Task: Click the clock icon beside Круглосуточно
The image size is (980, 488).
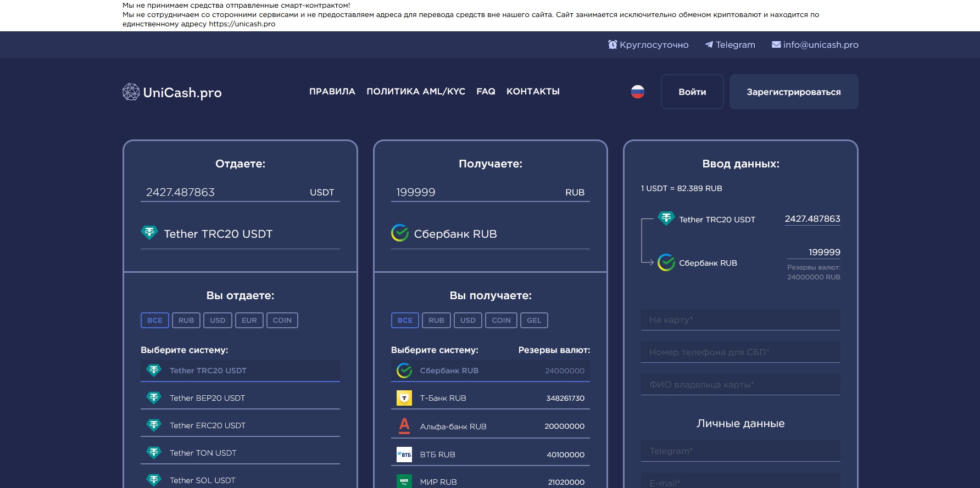Action: pos(612,44)
